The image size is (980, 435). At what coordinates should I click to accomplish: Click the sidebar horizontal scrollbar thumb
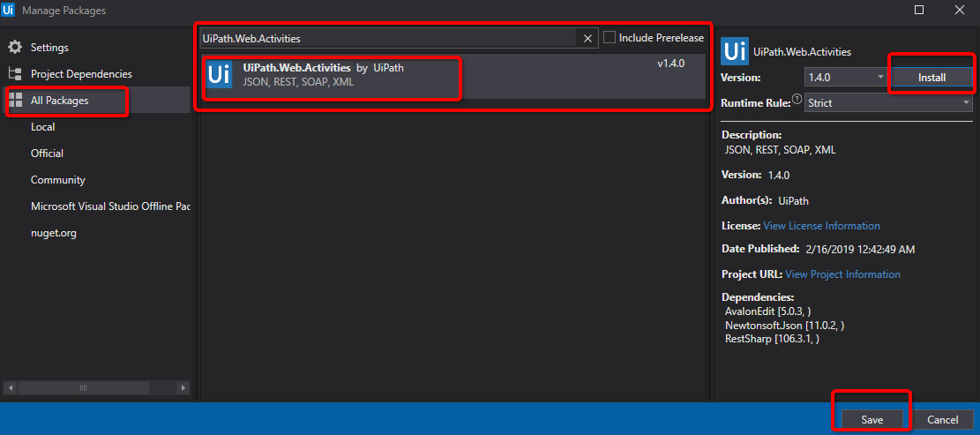coord(85,388)
